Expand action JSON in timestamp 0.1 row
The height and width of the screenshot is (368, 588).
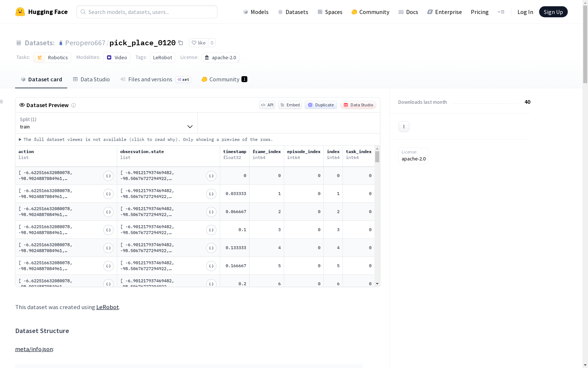(108, 230)
